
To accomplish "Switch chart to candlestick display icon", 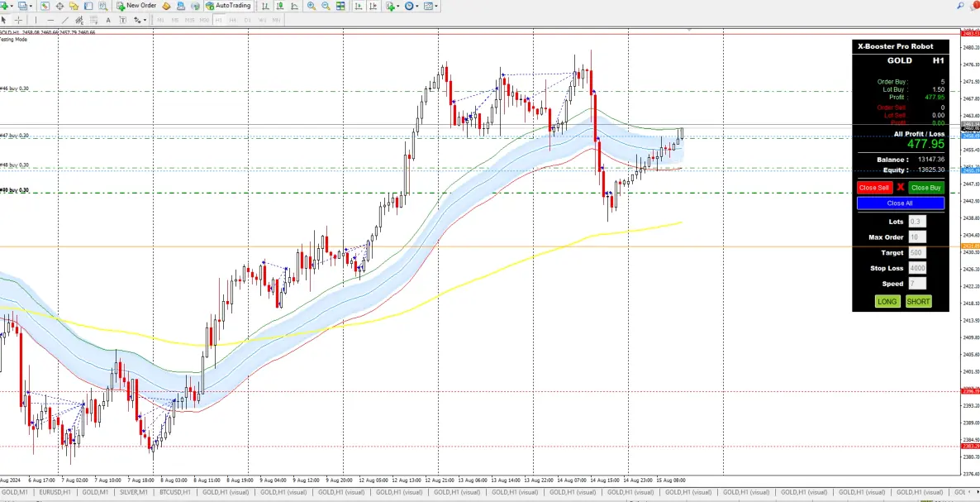I will (280, 6).
